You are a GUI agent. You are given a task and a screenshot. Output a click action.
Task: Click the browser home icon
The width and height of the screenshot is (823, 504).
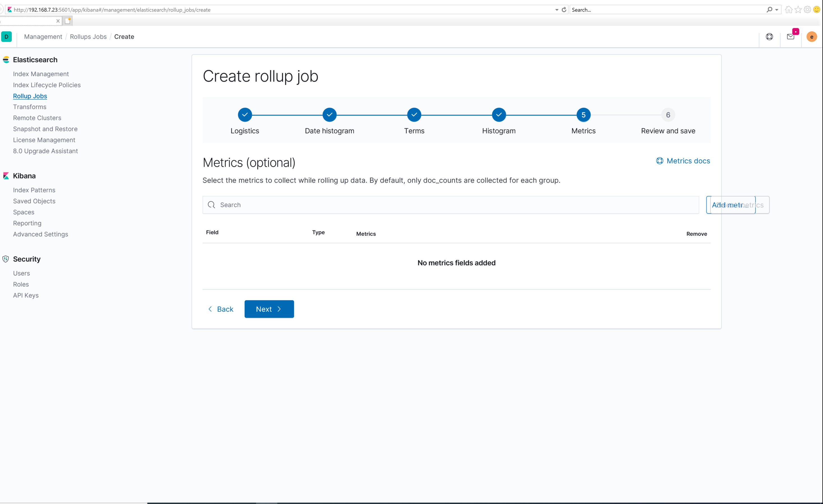788,10
